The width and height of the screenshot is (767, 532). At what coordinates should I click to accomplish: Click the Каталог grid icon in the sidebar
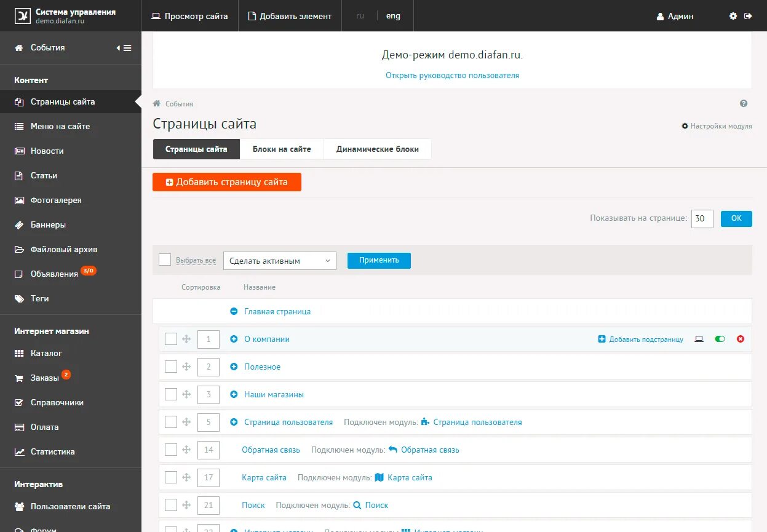click(20, 353)
